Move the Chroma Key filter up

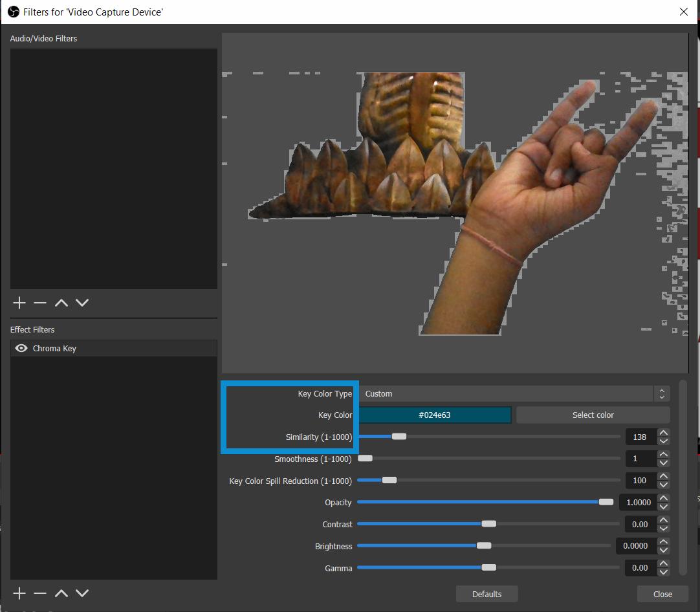(x=61, y=593)
